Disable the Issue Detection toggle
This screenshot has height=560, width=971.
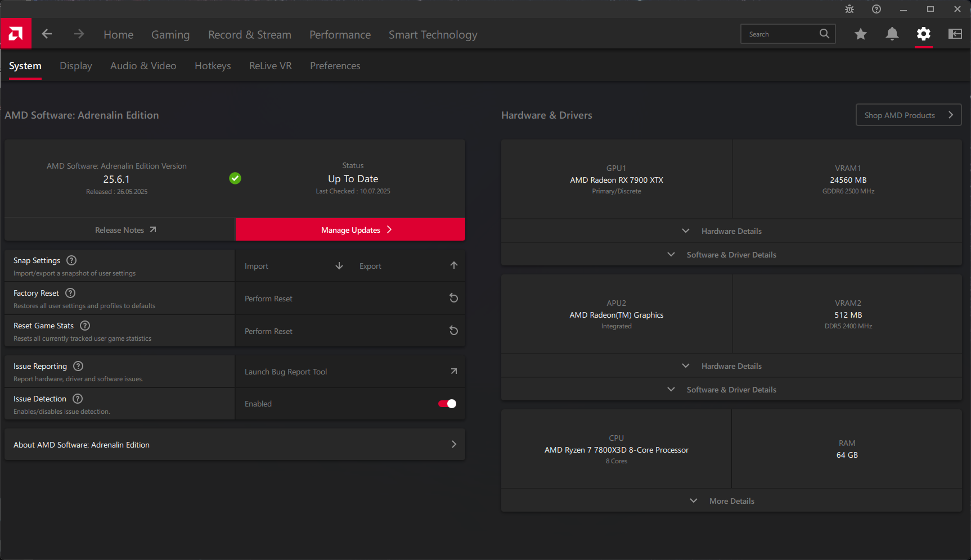[447, 404]
